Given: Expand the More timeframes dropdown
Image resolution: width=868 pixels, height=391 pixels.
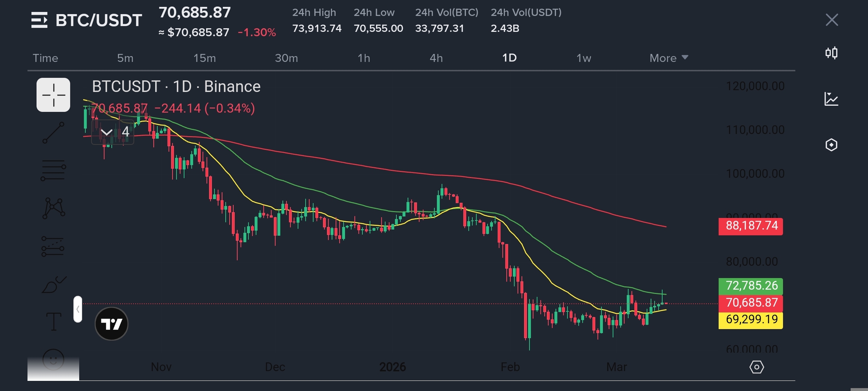Looking at the screenshot, I should point(668,58).
